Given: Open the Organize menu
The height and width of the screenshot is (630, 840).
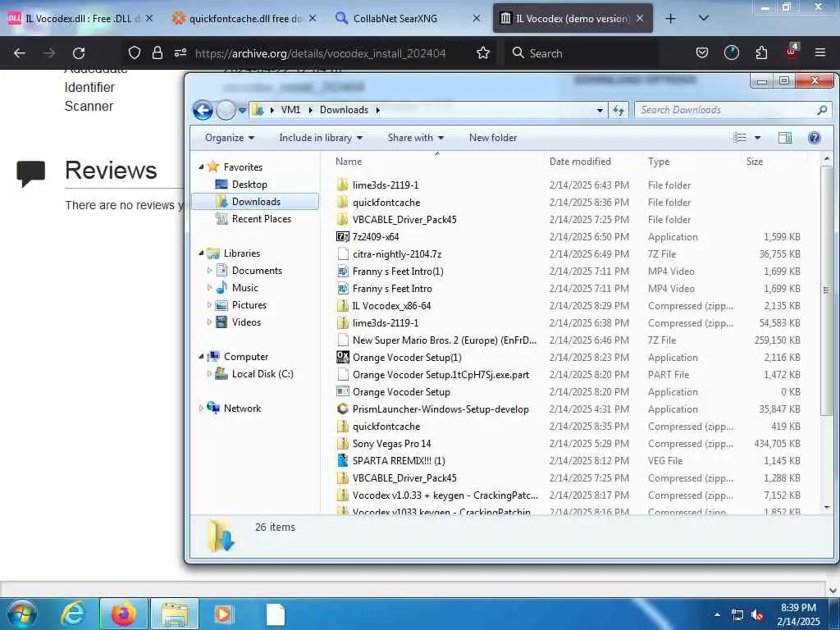Looking at the screenshot, I should tap(230, 138).
